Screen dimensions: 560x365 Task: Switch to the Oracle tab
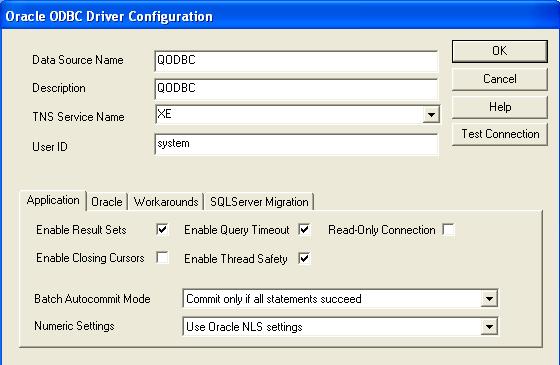[x=107, y=202]
